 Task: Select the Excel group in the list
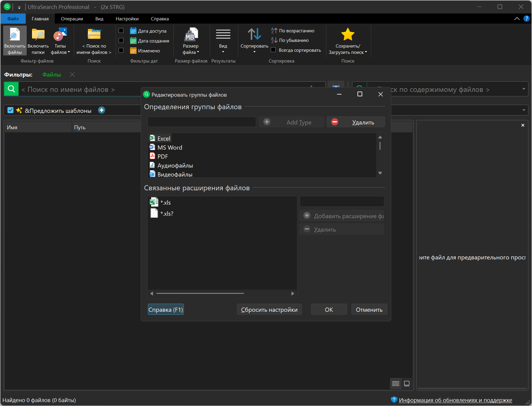coord(164,139)
